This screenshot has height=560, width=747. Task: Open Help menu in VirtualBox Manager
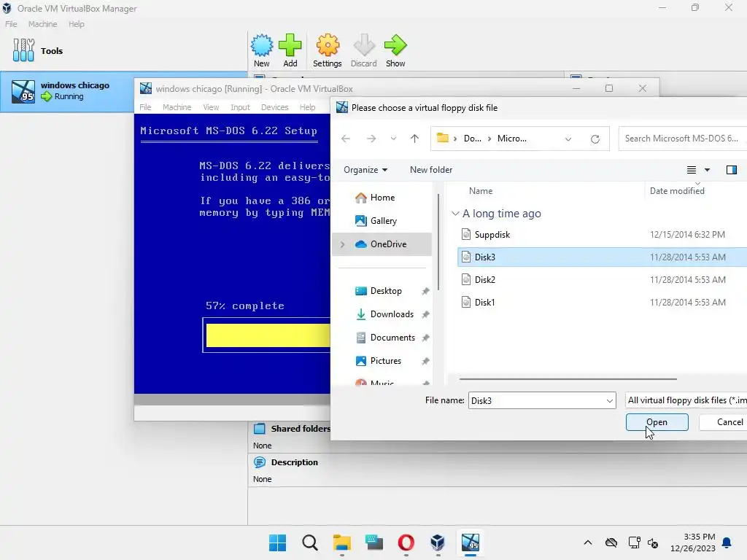(76, 24)
